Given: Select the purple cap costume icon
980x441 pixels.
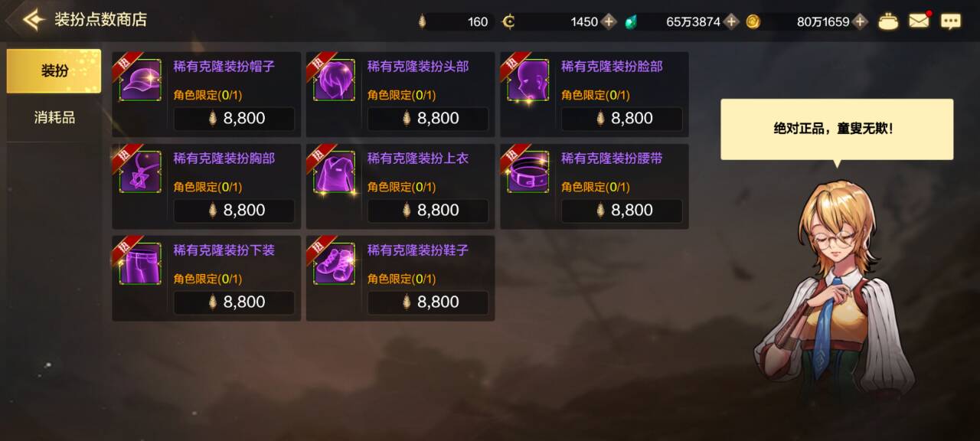Looking at the screenshot, I should click(140, 80).
